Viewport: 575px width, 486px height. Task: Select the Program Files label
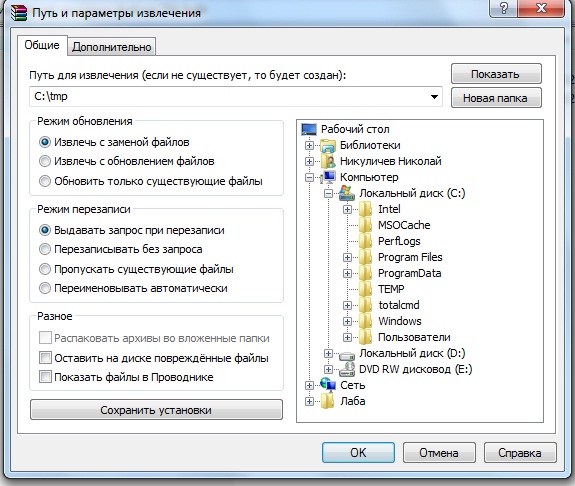410,257
